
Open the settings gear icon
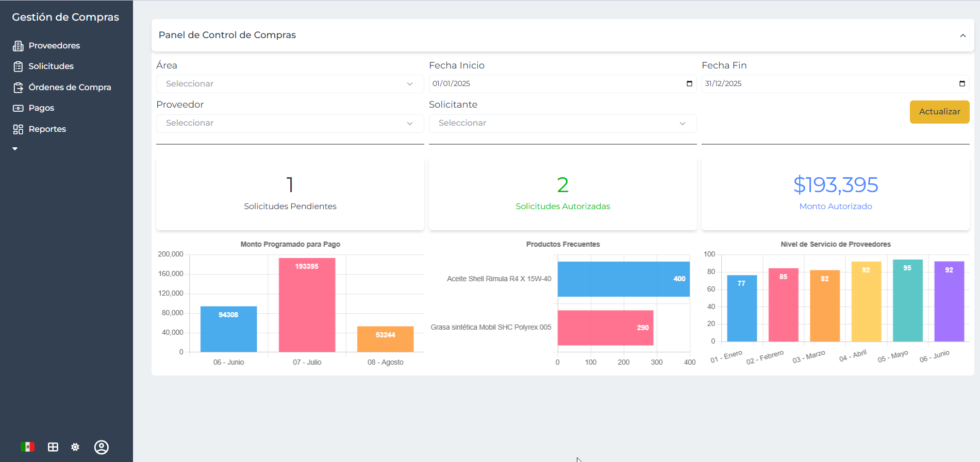click(75, 447)
